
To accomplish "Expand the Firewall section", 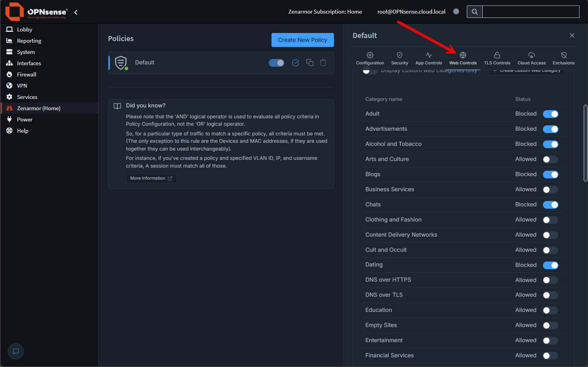I will (26, 74).
